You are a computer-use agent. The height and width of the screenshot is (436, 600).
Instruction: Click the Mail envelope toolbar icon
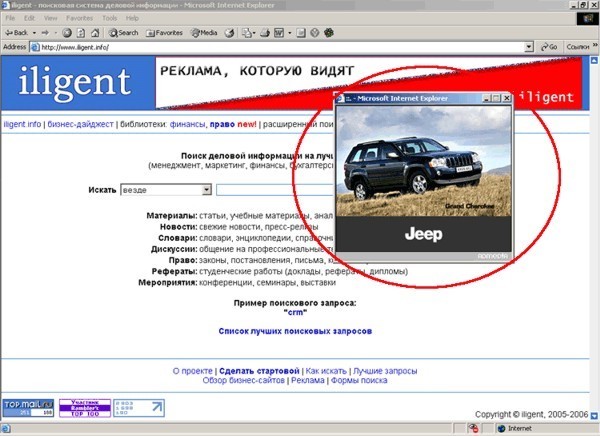click(248, 33)
